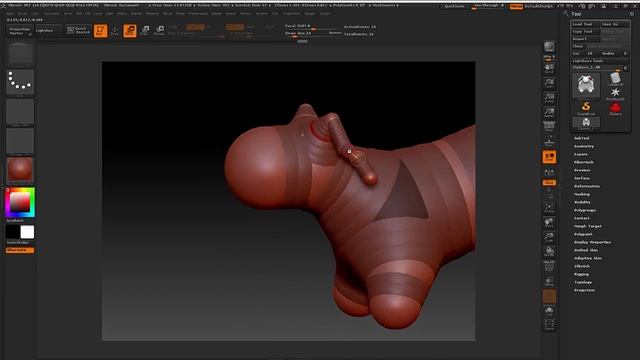
Task: Click the Import button in Tool palette
Action: [x=585, y=39]
